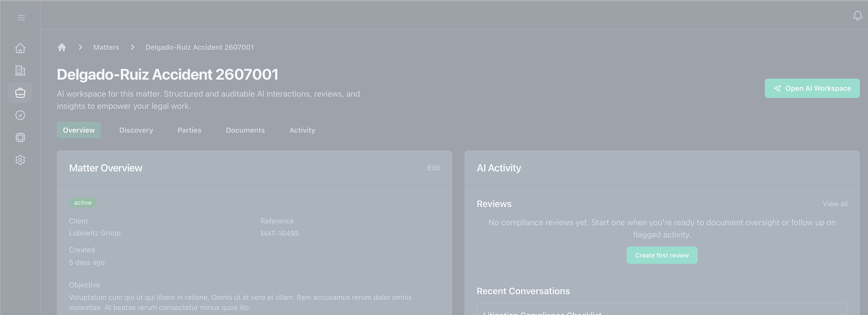Select the Overview tab
868x315 pixels.
point(79,130)
